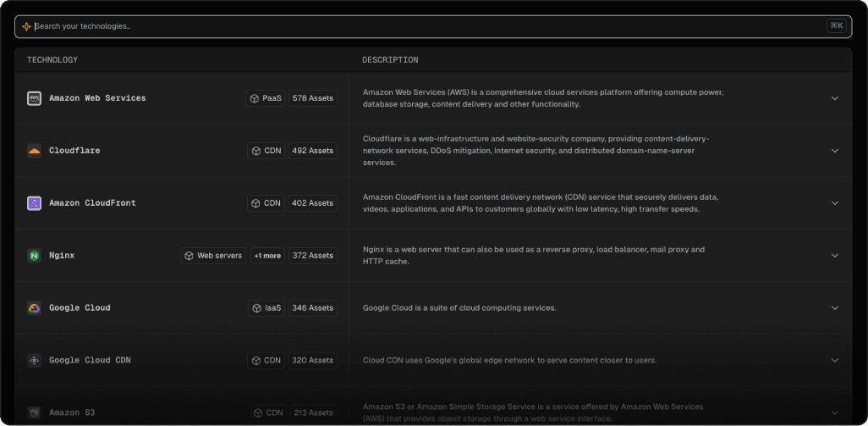
Task: Click the 578 Assets badge
Action: pyautogui.click(x=312, y=98)
